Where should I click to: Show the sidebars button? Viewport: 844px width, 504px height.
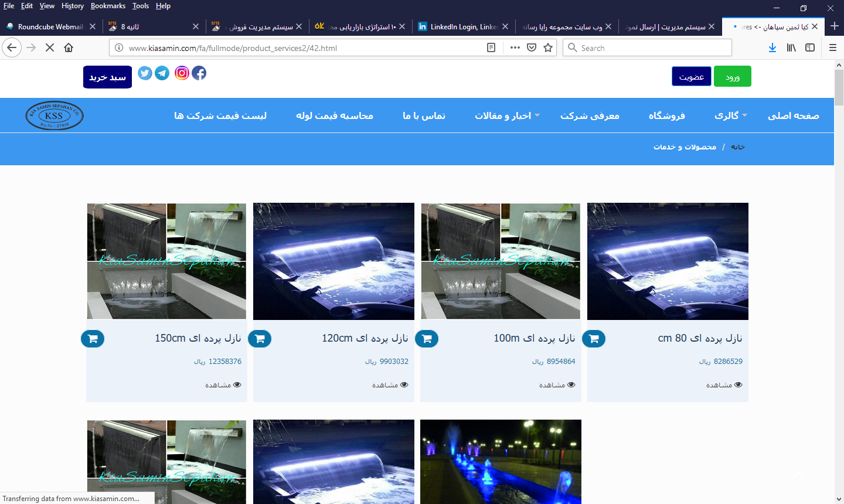point(810,47)
